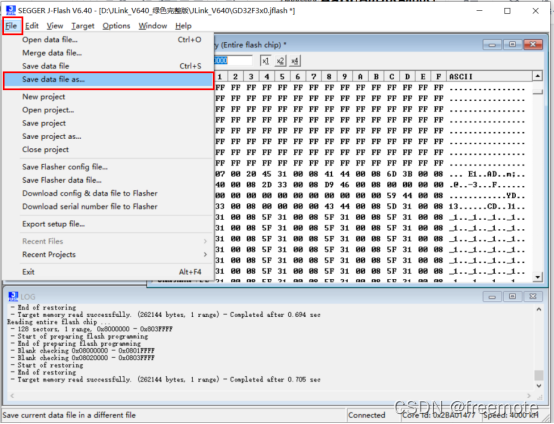
Task: Click the x4 zoom button
Action: [295, 61]
